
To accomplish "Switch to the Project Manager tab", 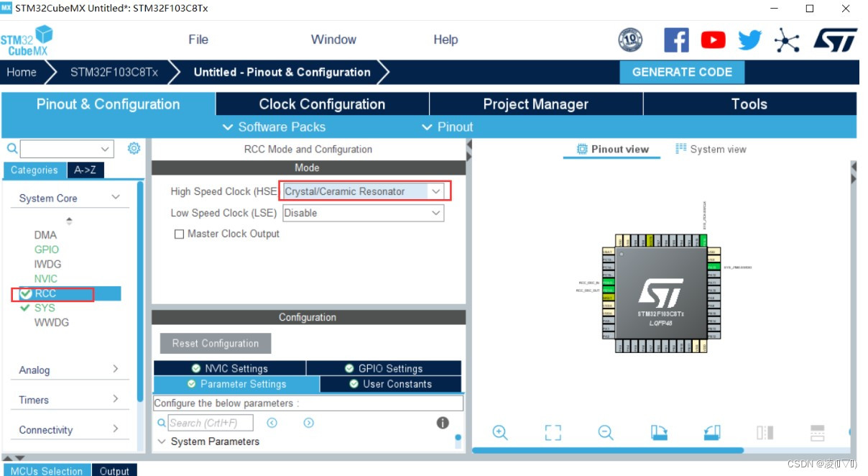I will pos(536,104).
